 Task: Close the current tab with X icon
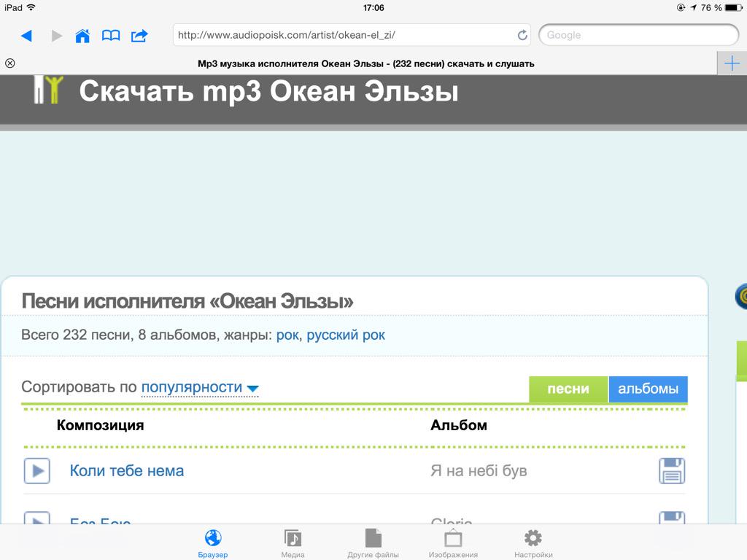pos(10,63)
